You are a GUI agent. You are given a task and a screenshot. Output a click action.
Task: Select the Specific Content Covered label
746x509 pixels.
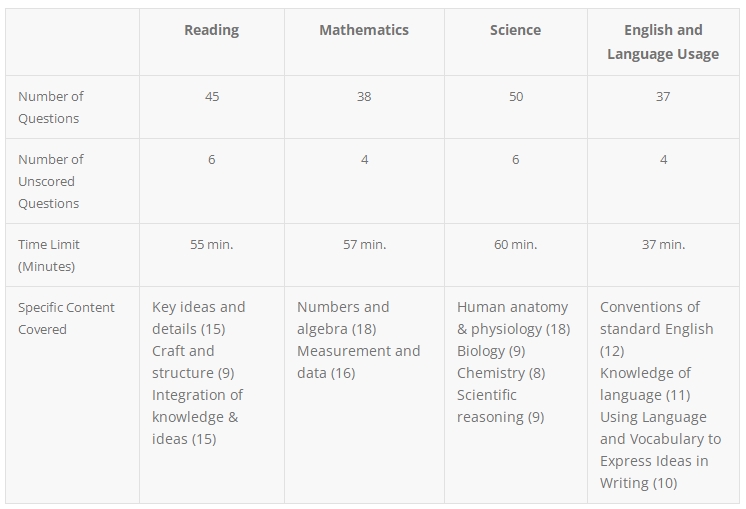[66, 318]
